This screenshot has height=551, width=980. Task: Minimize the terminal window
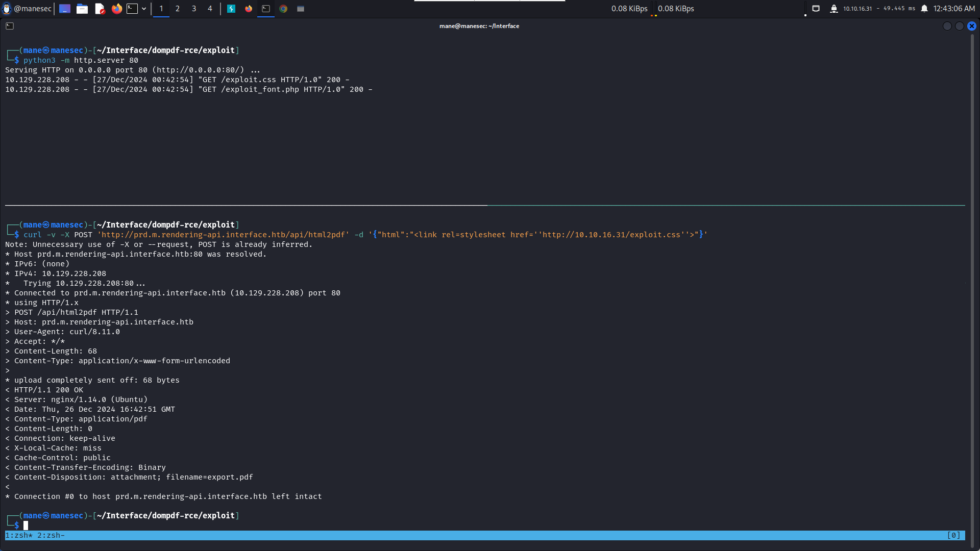click(x=947, y=26)
